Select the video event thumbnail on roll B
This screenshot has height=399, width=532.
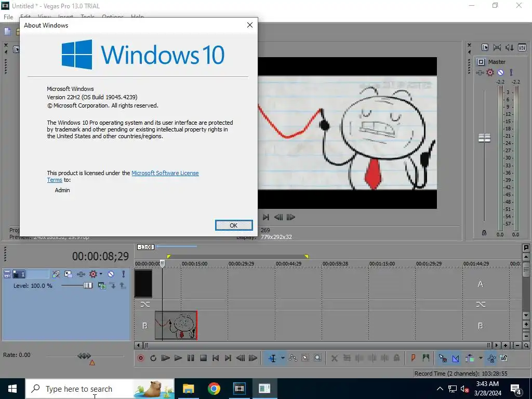176,325
